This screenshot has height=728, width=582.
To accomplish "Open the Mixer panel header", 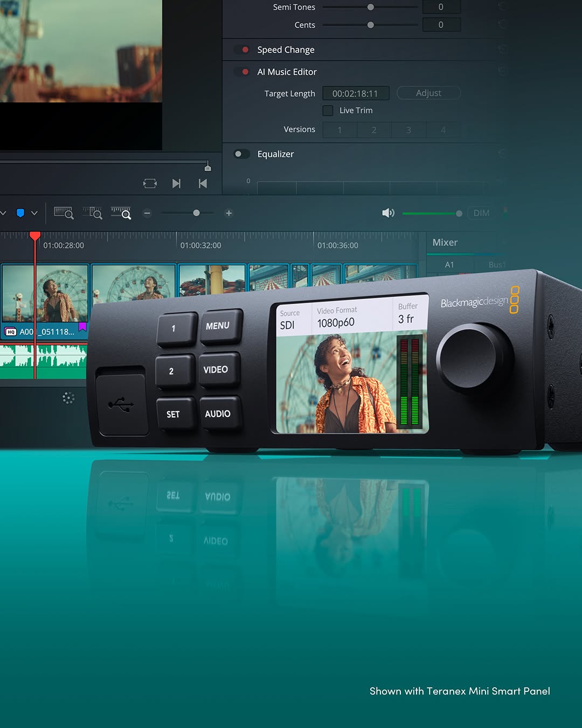I will [445, 243].
